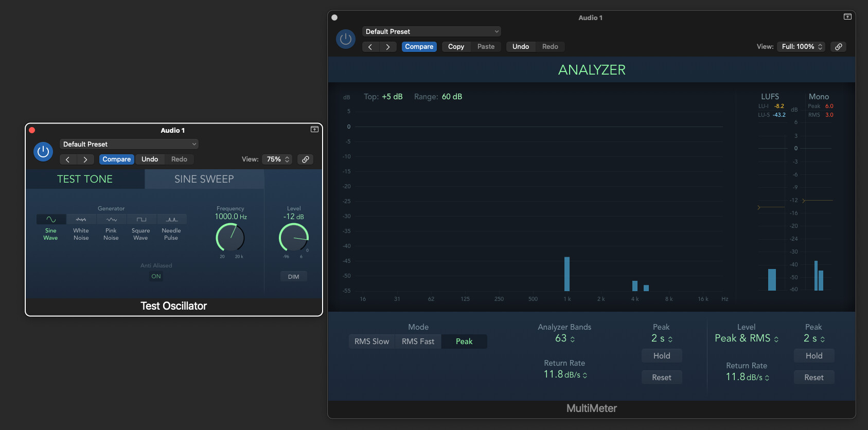This screenshot has width=868, height=430.
Task: Open Analyzer Bands 63 dropdown
Action: pos(565,338)
